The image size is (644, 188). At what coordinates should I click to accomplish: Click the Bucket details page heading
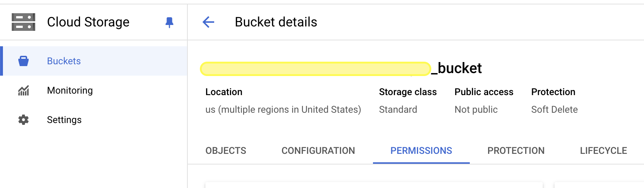click(276, 22)
